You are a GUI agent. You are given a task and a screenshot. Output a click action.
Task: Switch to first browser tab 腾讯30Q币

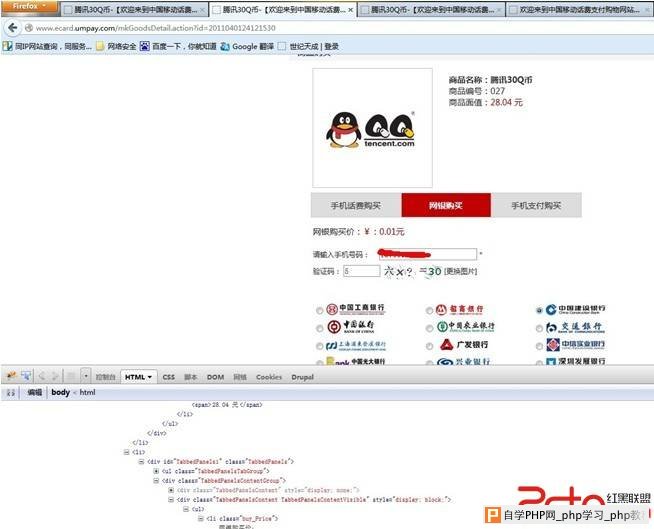(135, 9)
